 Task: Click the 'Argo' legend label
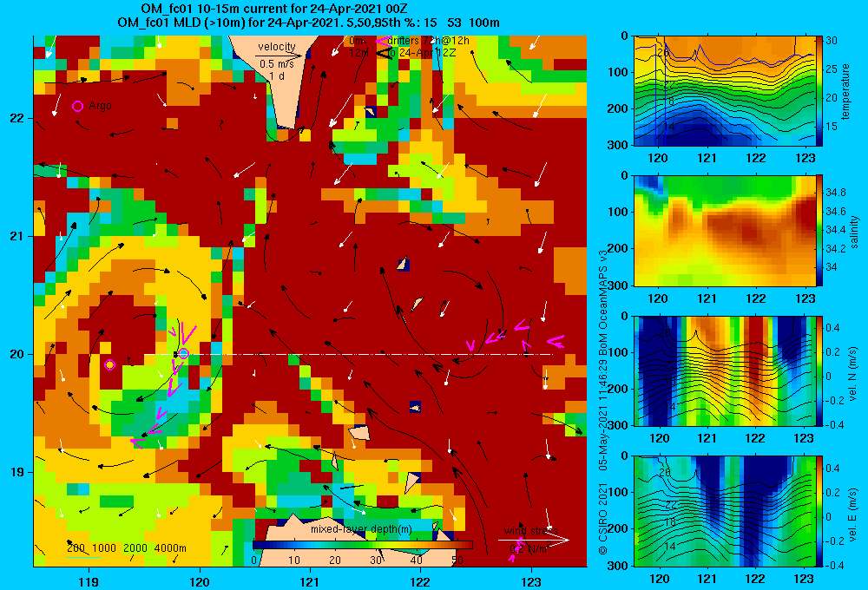click(x=100, y=106)
